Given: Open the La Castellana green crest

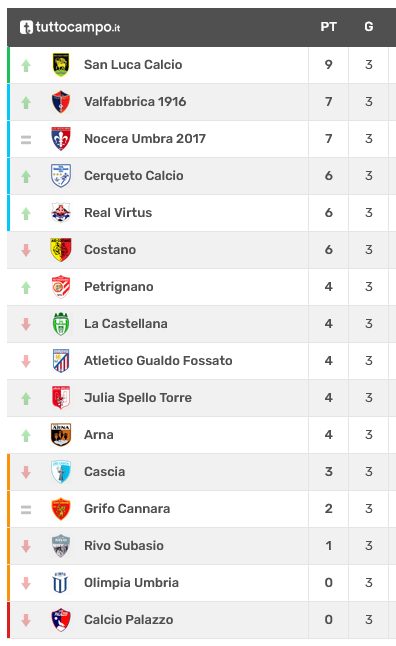Looking at the screenshot, I should pyautogui.click(x=61, y=324).
